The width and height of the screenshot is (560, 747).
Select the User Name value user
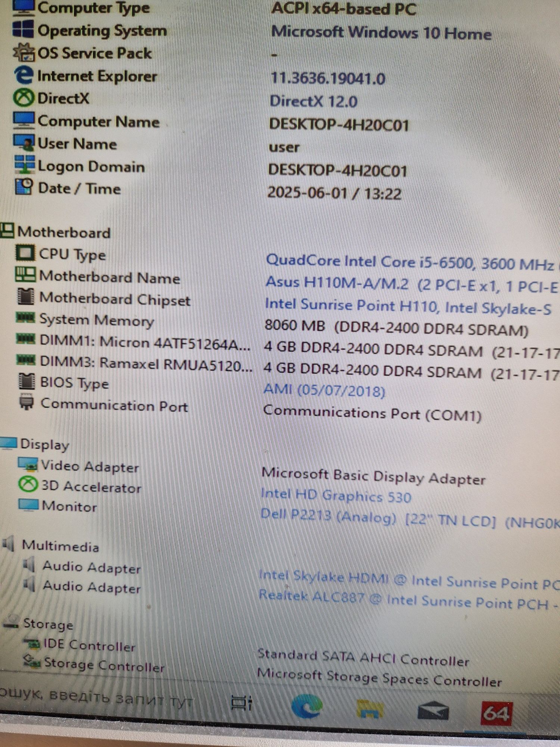point(284,148)
